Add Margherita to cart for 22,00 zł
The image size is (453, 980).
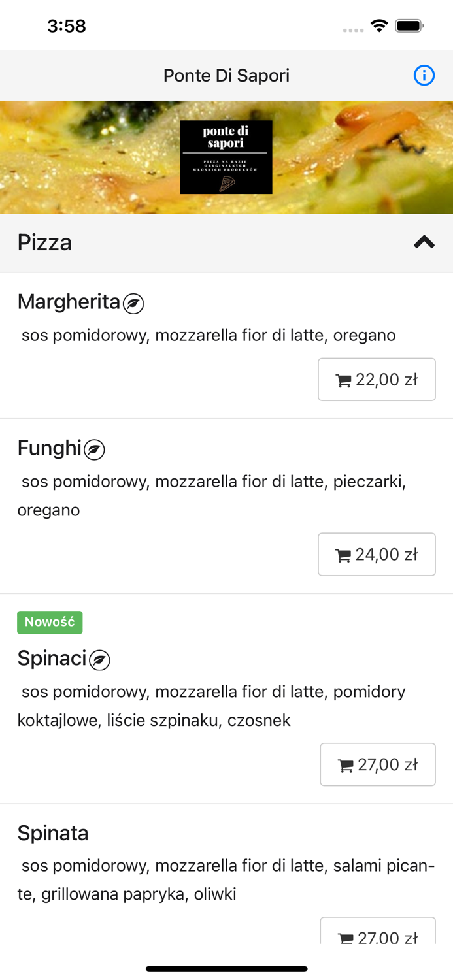coord(377,380)
